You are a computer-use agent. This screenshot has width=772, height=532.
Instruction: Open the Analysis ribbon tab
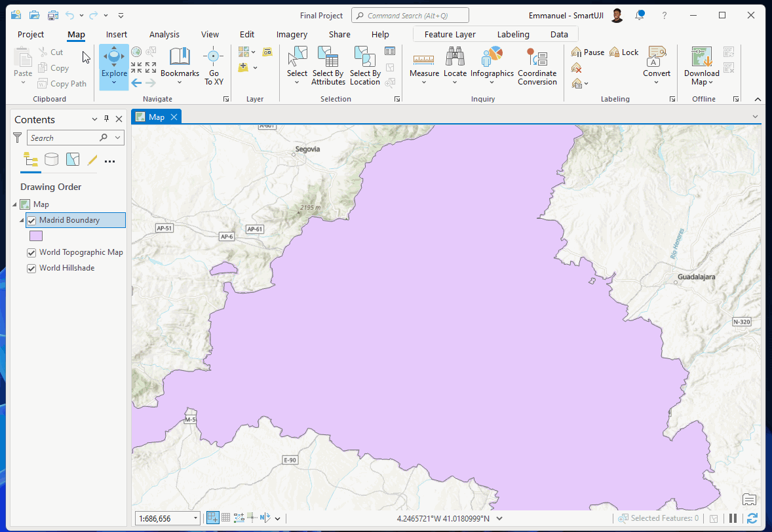pyautogui.click(x=164, y=35)
